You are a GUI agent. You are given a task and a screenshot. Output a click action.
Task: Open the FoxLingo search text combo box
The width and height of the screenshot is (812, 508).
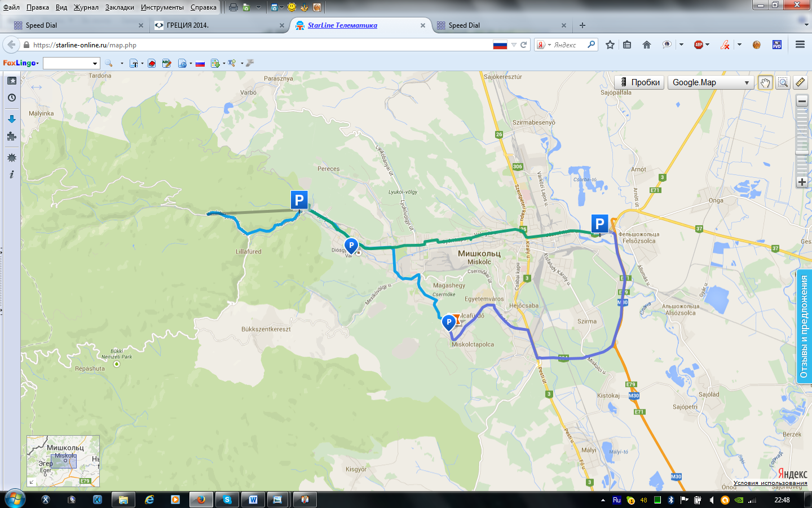tap(71, 63)
